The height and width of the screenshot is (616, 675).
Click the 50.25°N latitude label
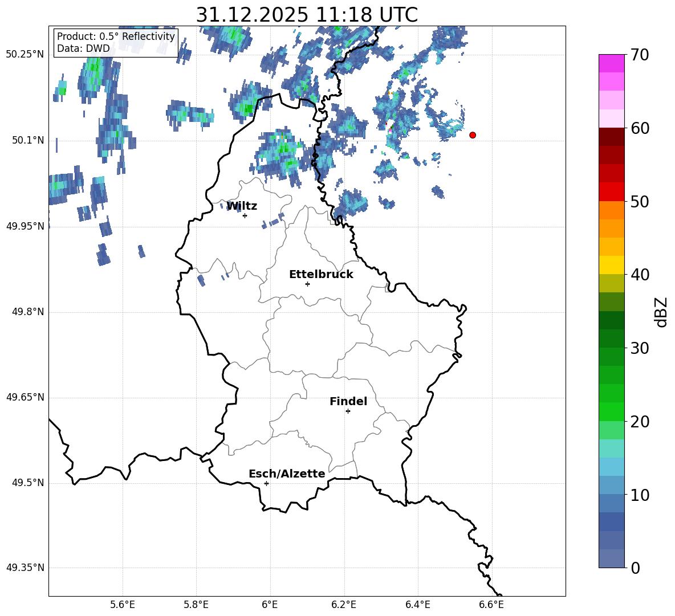click(x=25, y=55)
